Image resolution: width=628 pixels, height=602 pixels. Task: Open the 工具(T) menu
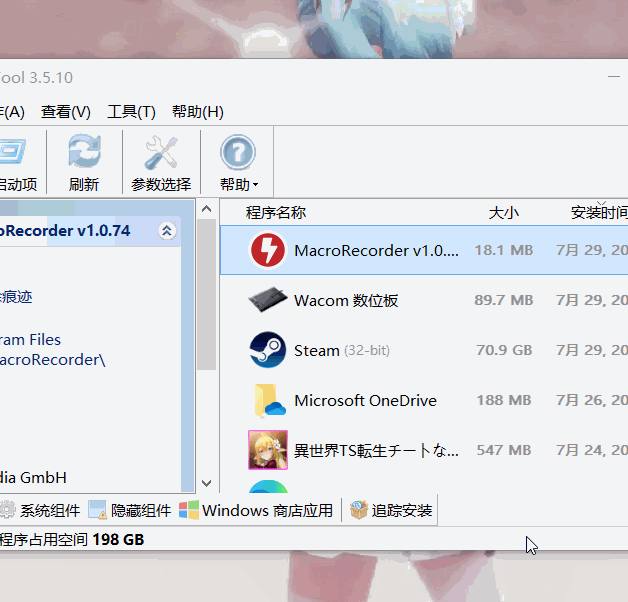coord(131,112)
